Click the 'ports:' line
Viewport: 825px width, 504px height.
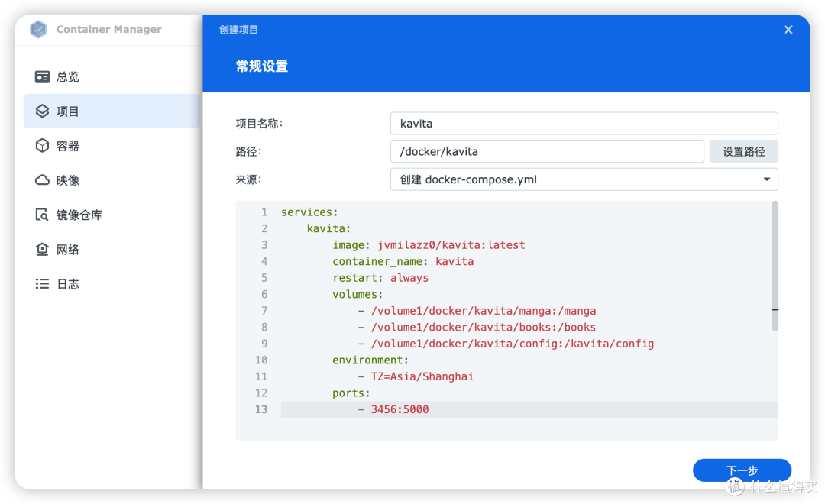(351, 393)
